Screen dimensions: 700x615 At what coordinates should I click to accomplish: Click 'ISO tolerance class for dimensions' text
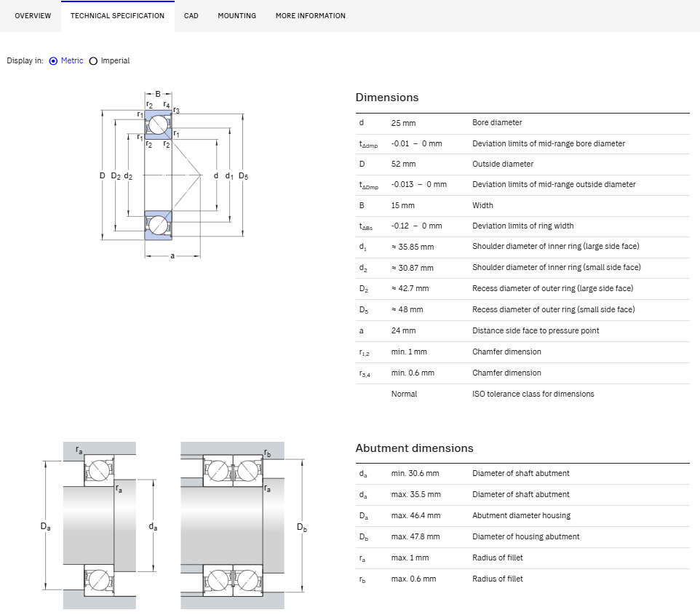(533, 394)
